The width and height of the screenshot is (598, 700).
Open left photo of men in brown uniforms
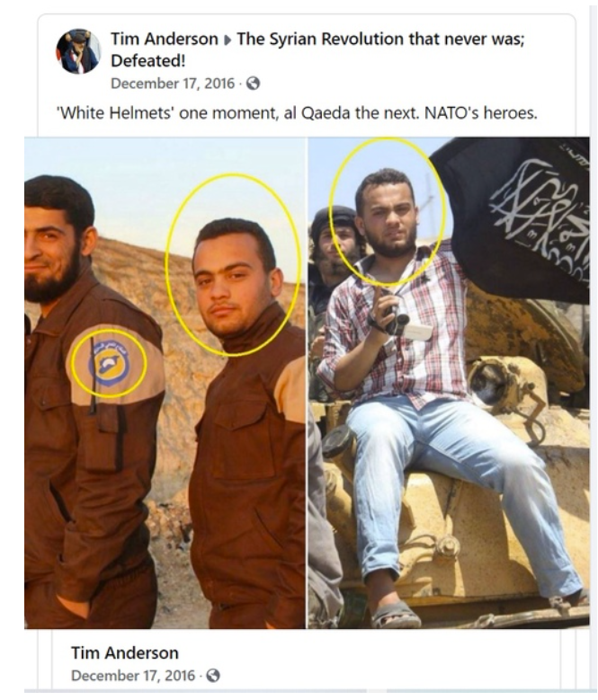pos(165,383)
